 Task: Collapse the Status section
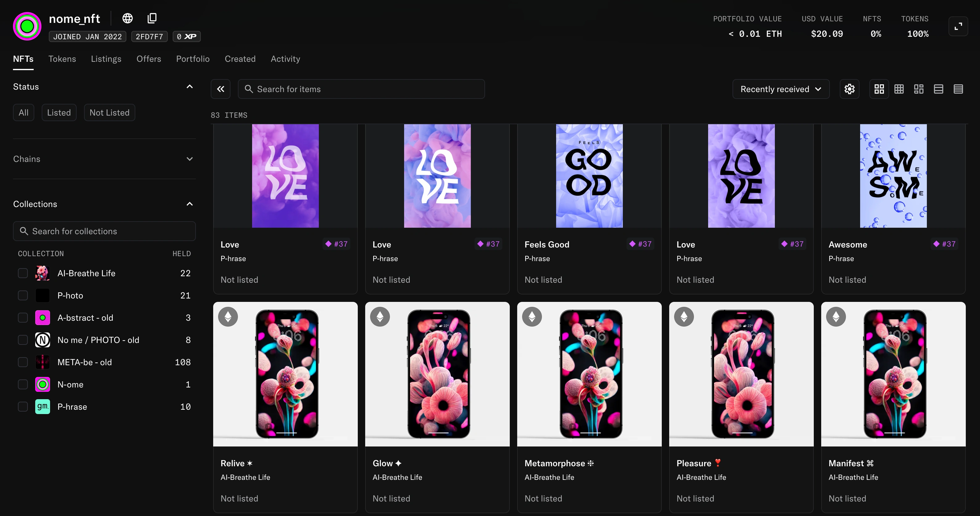189,87
